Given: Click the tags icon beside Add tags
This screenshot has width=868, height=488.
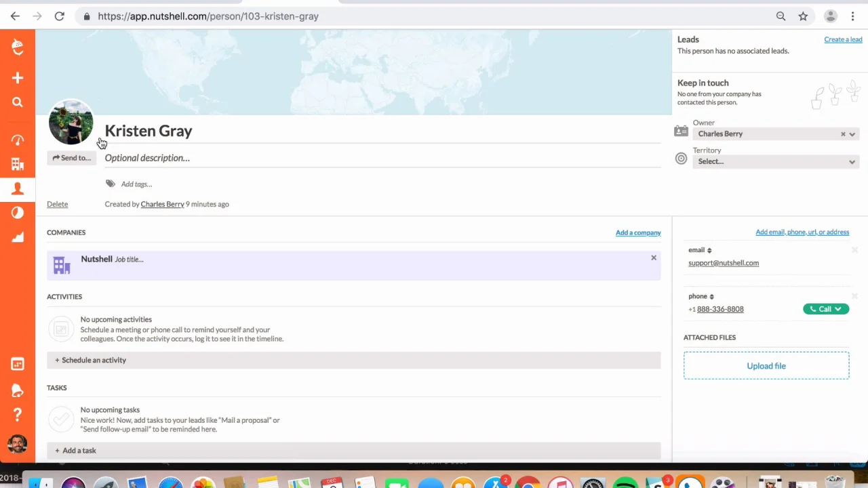Looking at the screenshot, I should [111, 184].
